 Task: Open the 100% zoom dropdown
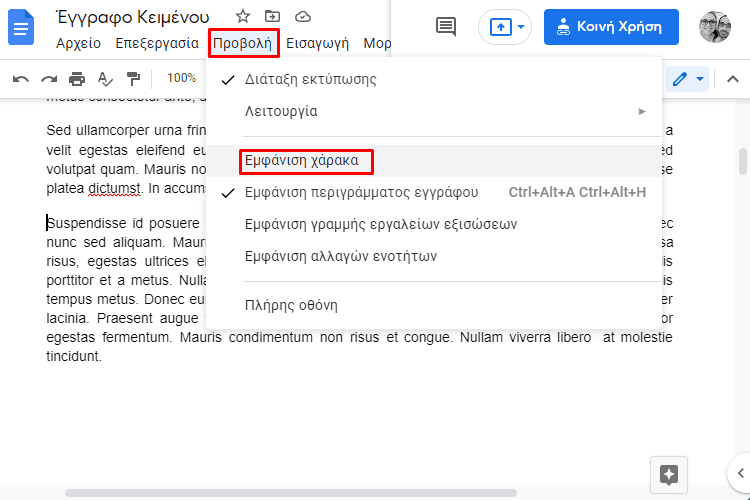[181, 78]
